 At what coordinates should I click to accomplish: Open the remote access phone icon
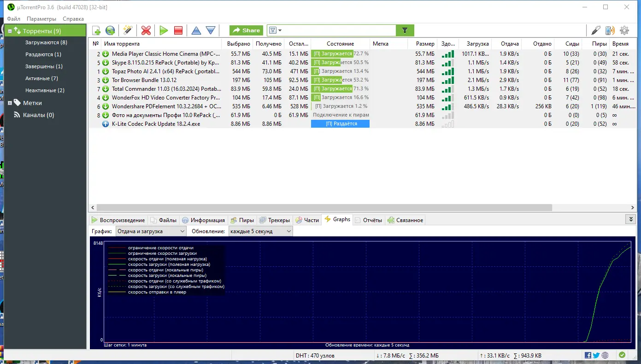[x=610, y=30]
